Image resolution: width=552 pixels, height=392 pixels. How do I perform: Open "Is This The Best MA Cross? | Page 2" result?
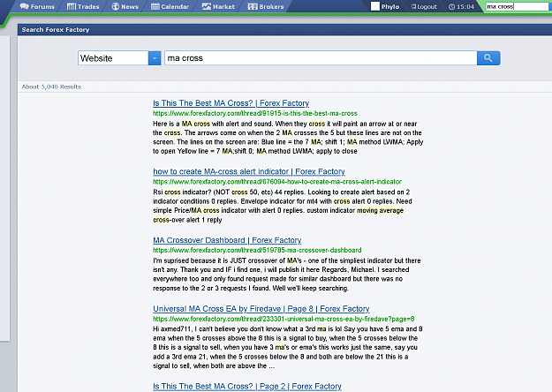[x=247, y=386]
